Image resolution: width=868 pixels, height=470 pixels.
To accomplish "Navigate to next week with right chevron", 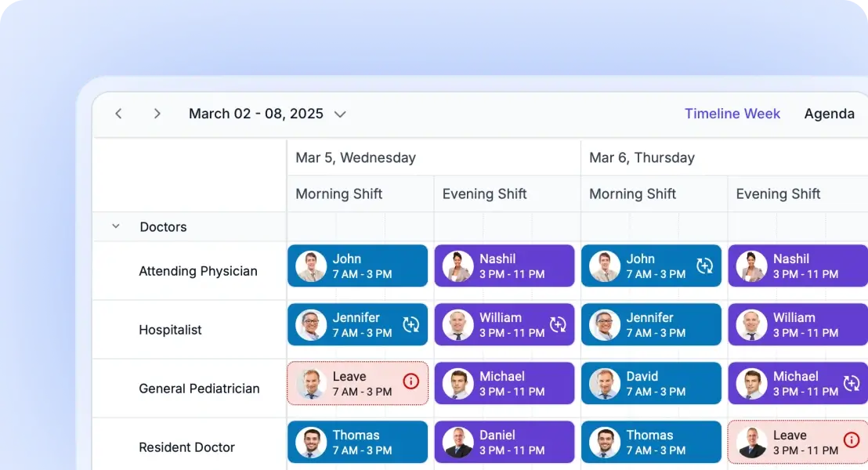I will click(x=157, y=113).
